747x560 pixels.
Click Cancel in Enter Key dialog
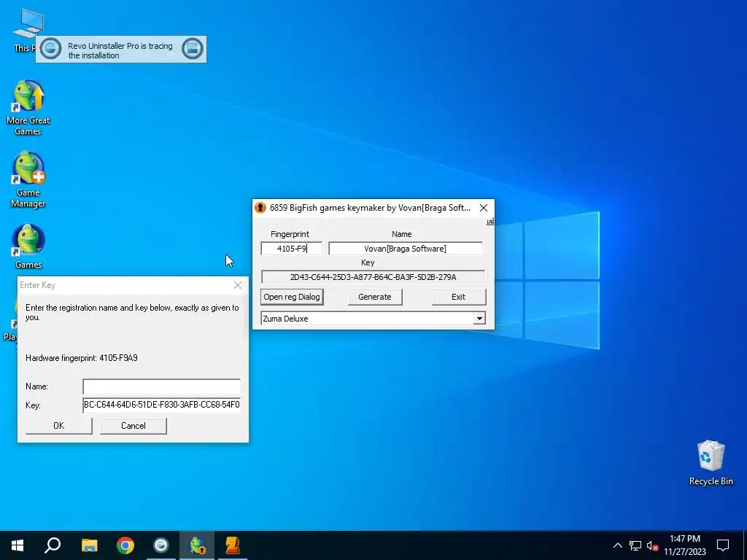[133, 426]
